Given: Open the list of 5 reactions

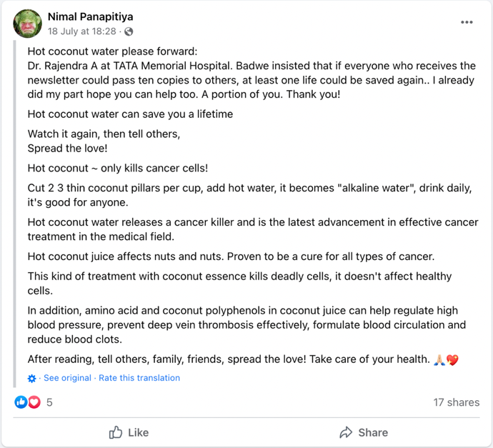Looking at the screenshot, I should [49, 402].
